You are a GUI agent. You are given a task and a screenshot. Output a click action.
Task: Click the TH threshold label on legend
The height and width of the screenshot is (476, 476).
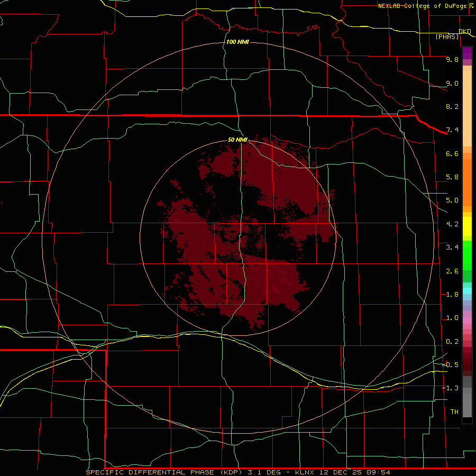[454, 412]
